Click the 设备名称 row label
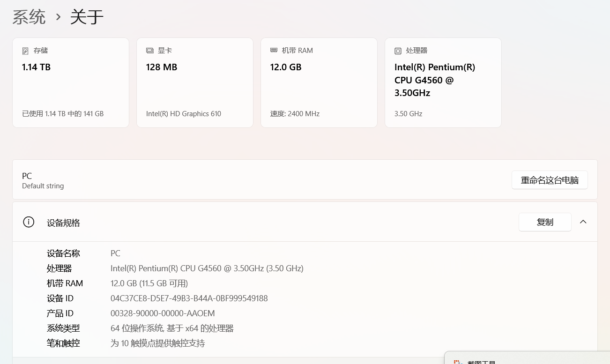Viewport: 610px width, 364px height. point(63,253)
